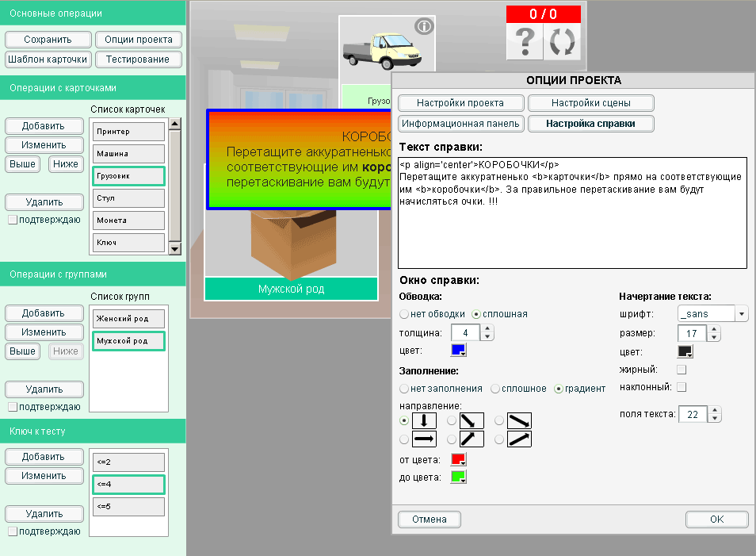Viewport: 756px width, 556px height.
Task: Choose the downward arrow gradient direction icon
Action: (424, 421)
